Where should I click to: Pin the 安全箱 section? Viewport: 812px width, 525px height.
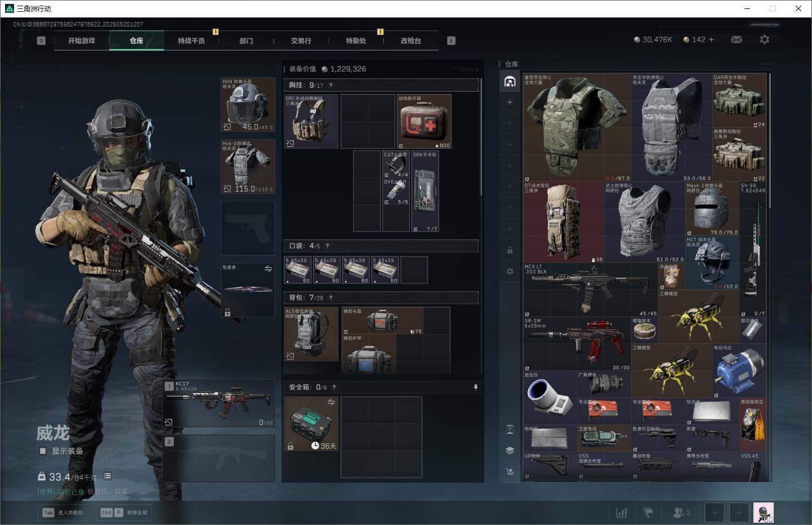476,387
